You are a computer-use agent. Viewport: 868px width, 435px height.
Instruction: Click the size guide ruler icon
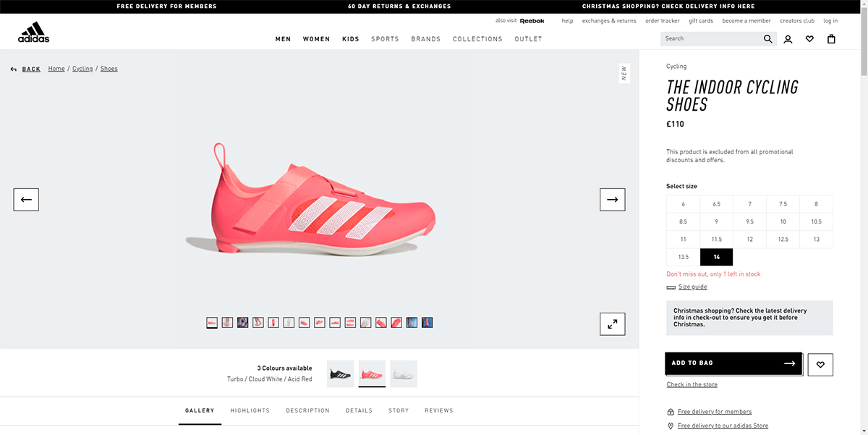671,287
